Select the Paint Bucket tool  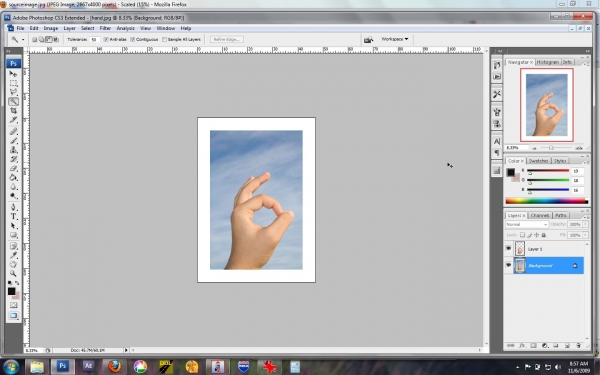pyautogui.click(x=13, y=178)
